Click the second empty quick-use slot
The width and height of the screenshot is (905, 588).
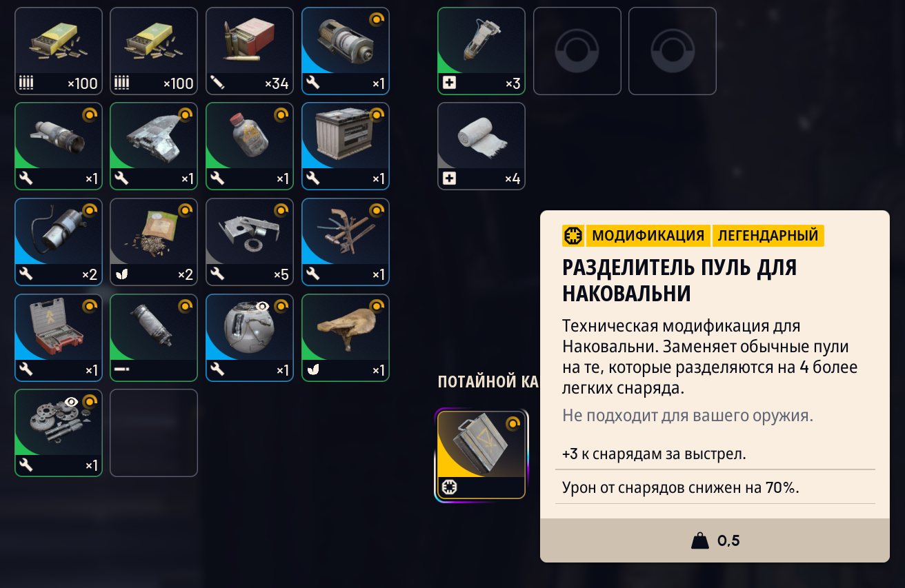click(x=577, y=51)
